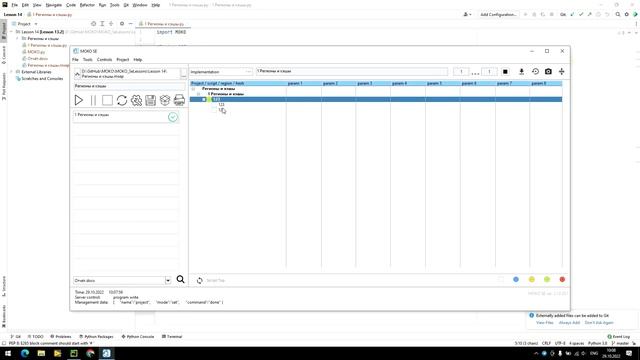
Task: Click Add Configuration button in PyCharm
Action: coord(498,14)
